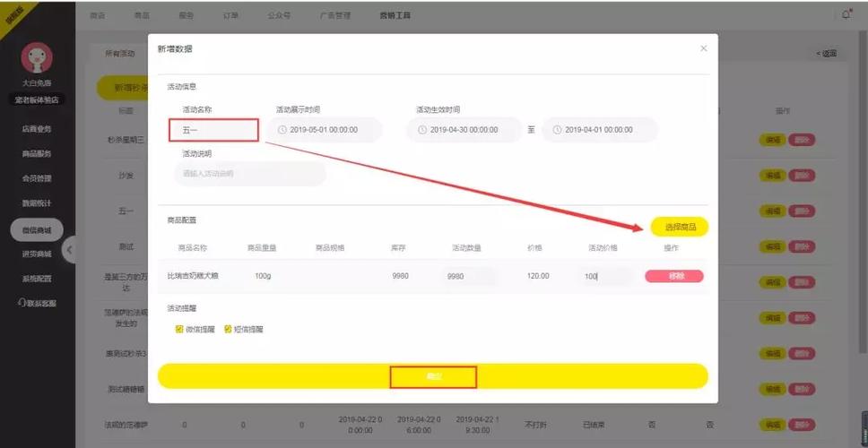The height and width of the screenshot is (448, 868).
Task: Click the yellow 选择商品 button
Action: pos(679,227)
